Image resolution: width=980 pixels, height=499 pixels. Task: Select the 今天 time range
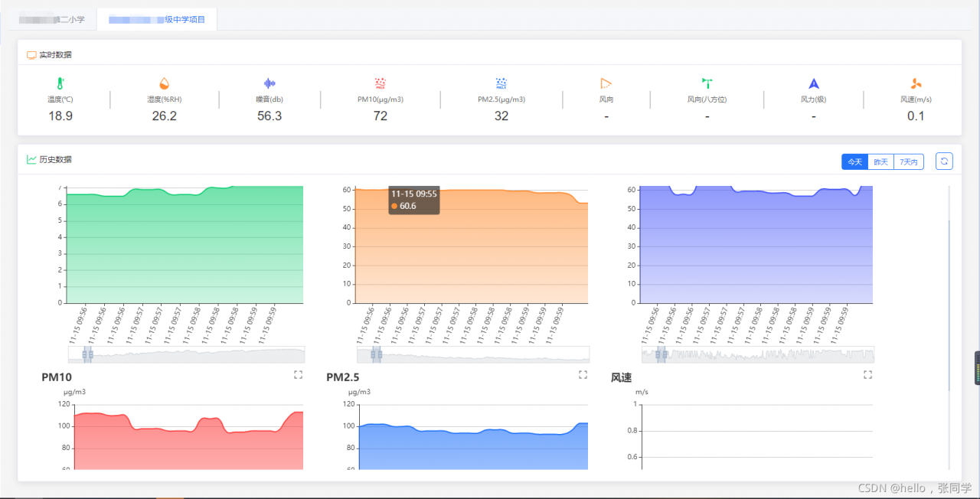pyautogui.click(x=854, y=161)
